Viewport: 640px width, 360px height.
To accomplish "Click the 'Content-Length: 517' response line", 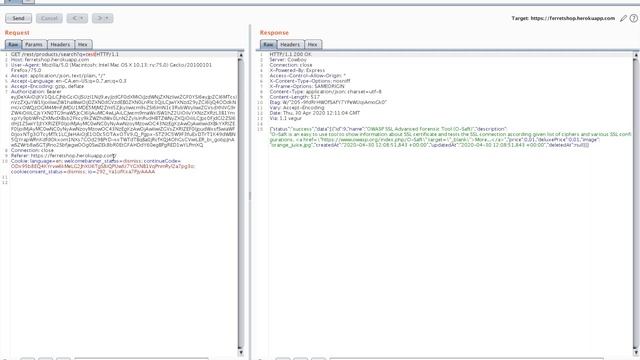I will (294, 97).
